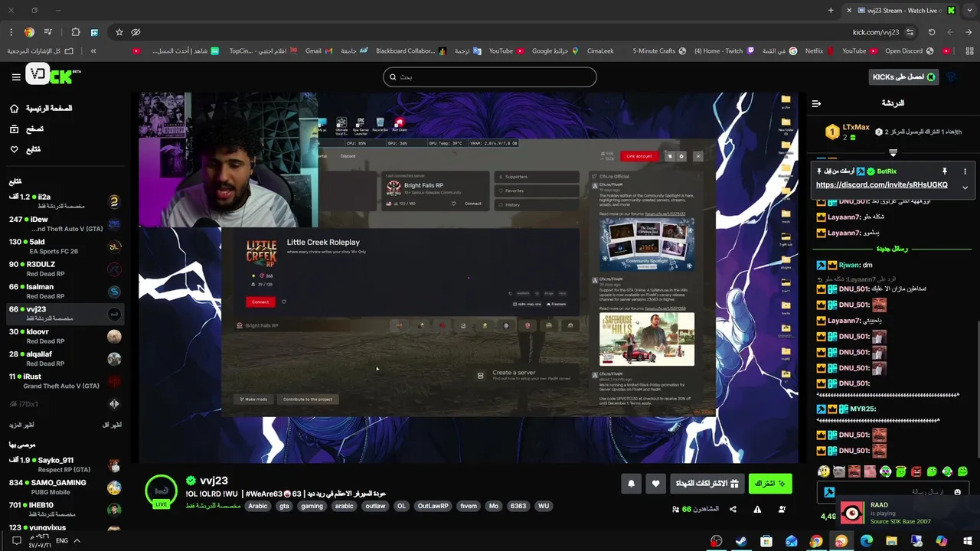Open Chrome from the taskbar
The height and width of the screenshot is (551, 980).
(x=816, y=541)
